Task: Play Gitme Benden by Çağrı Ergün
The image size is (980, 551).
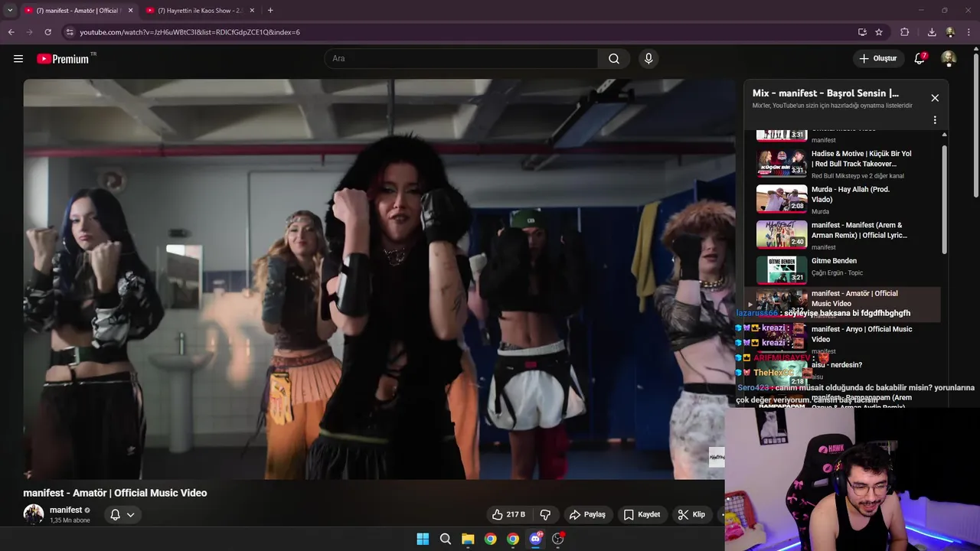Action: tap(842, 271)
